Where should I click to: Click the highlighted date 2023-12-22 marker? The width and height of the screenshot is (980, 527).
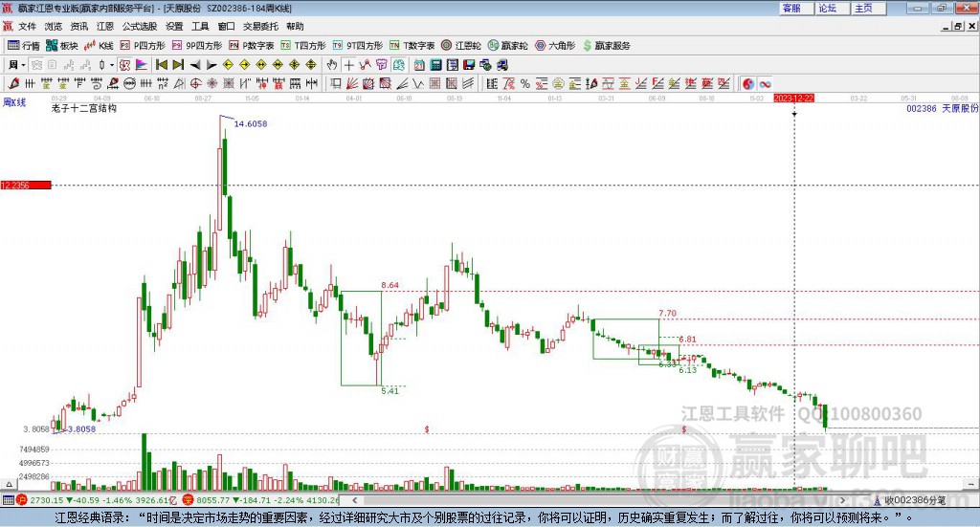[x=793, y=99]
